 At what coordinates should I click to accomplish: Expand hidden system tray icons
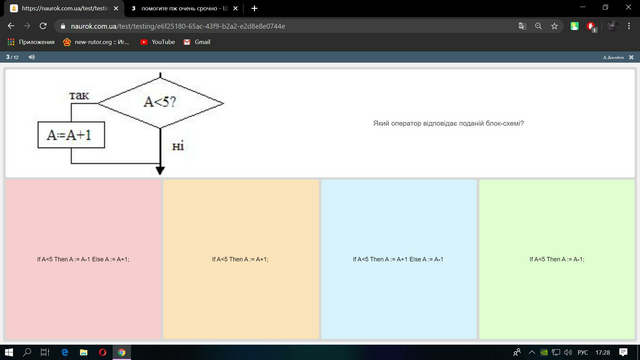coord(532,352)
